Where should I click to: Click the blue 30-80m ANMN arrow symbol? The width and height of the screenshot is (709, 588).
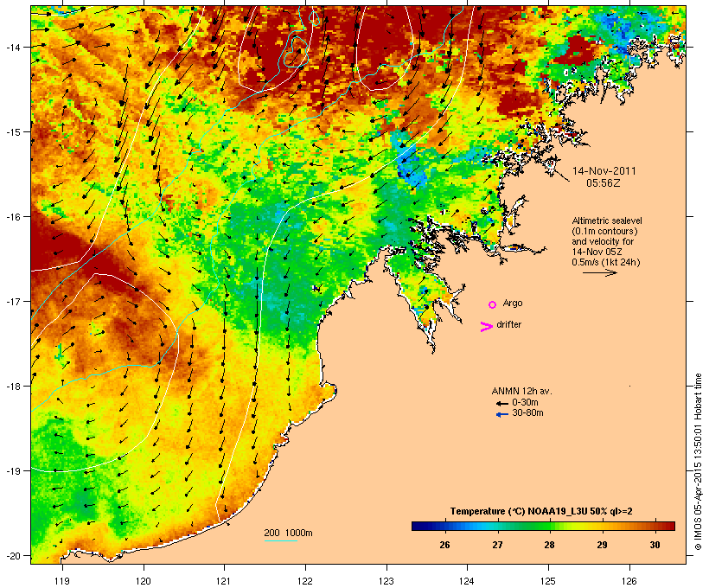pyautogui.click(x=501, y=414)
